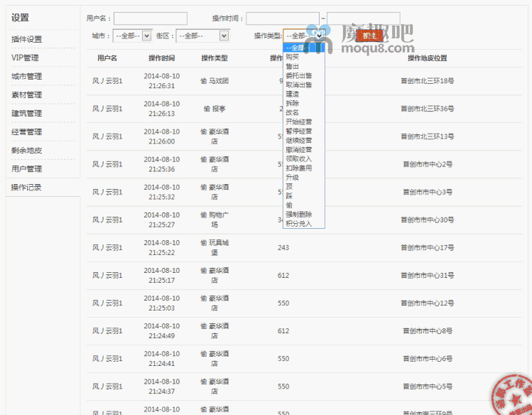The width and height of the screenshot is (532, 415).
Task: Go to 城市管理 settings page
Action: pos(26,76)
